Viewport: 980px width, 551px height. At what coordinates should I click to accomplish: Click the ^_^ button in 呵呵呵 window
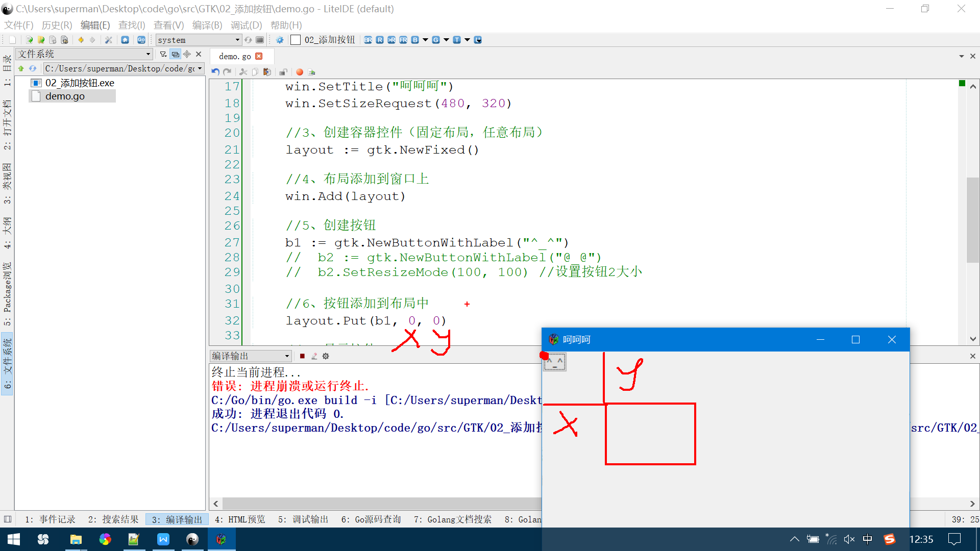coord(555,362)
